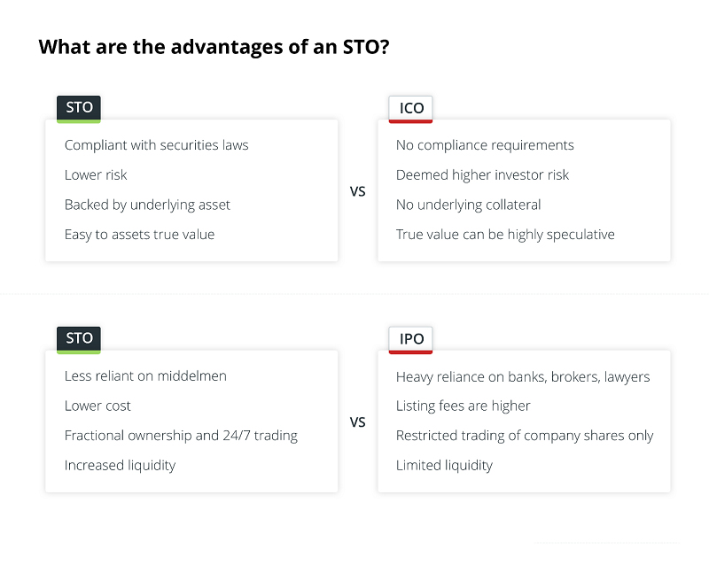Select the STO tag above the middlemen card

tap(79, 338)
